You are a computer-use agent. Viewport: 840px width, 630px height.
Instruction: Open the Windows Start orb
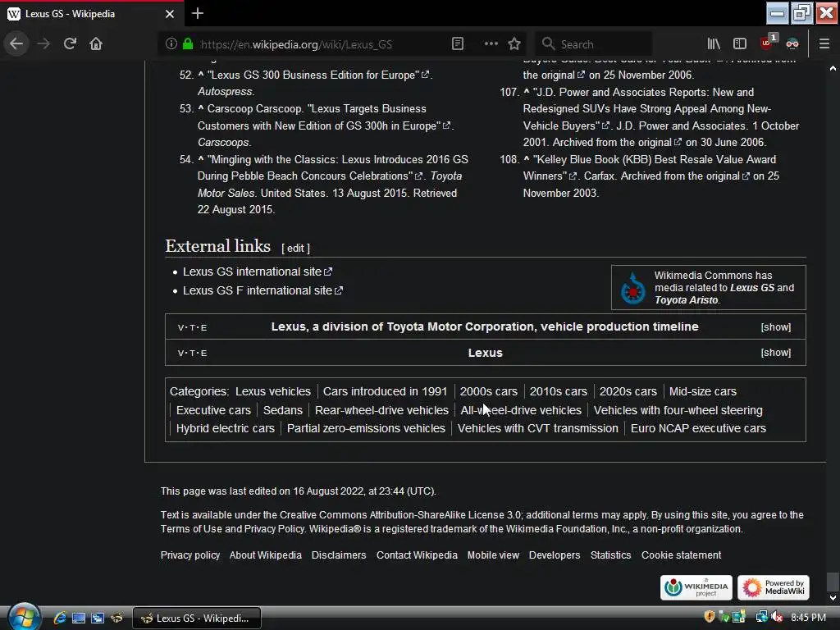pos(24,616)
